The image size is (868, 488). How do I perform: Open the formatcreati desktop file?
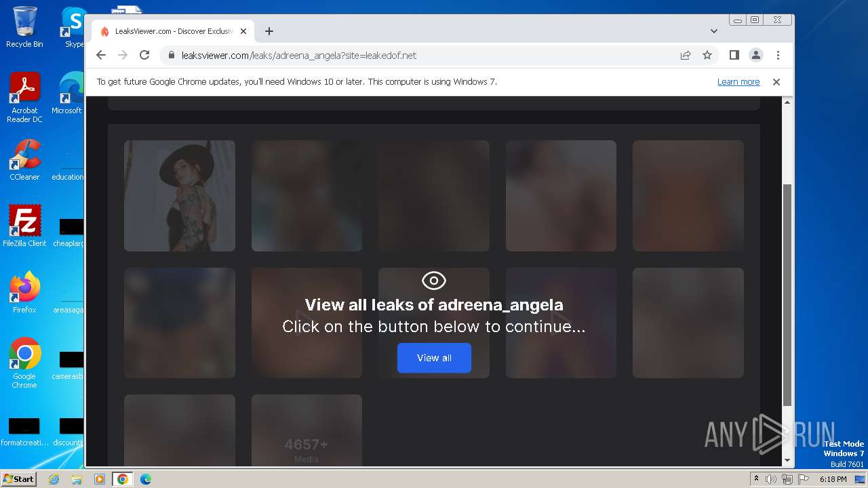pyautogui.click(x=24, y=432)
